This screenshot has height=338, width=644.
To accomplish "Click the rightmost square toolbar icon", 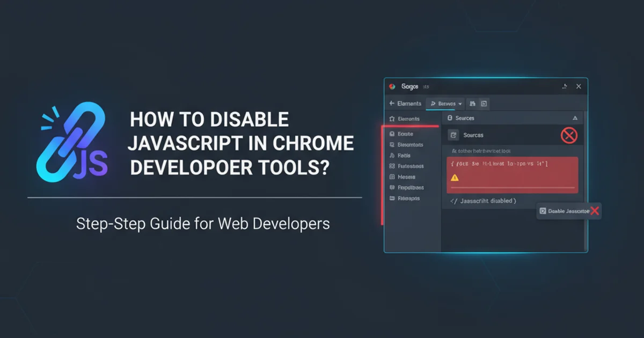I will [484, 104].
